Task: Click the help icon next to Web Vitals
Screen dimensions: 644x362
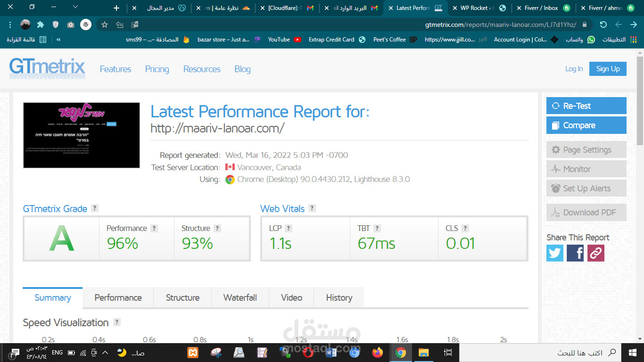Action: [312, 208]
